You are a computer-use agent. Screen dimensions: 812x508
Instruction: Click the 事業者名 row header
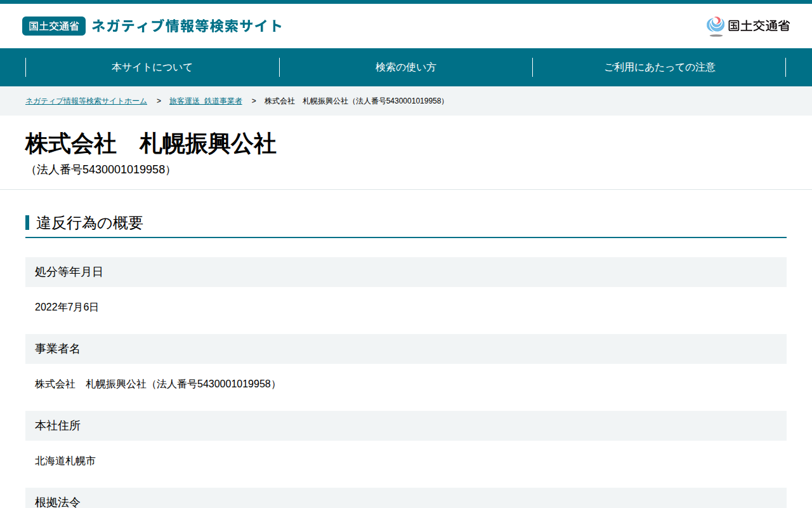click(x=406, y=349)
